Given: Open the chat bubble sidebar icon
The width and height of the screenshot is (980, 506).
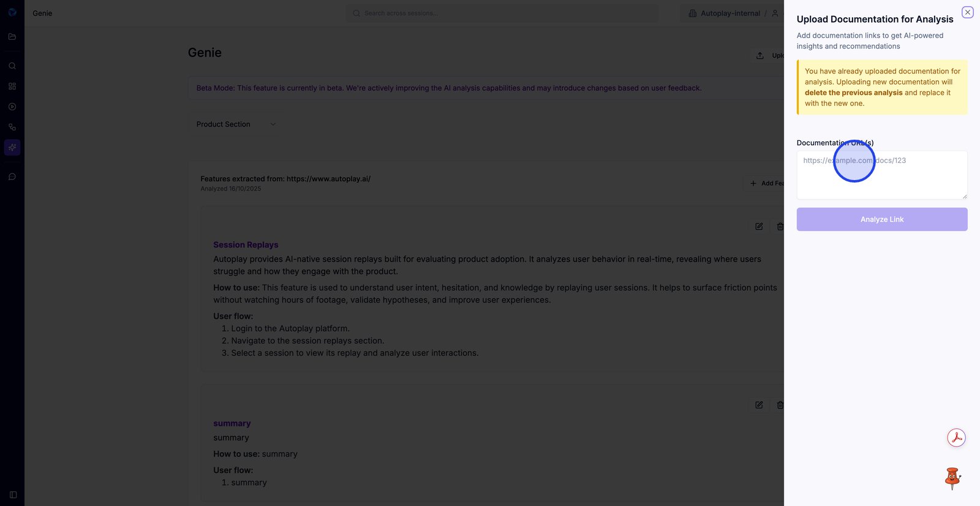Looking at the screenshot, I should pyautogui.click(x=12, y=177).
